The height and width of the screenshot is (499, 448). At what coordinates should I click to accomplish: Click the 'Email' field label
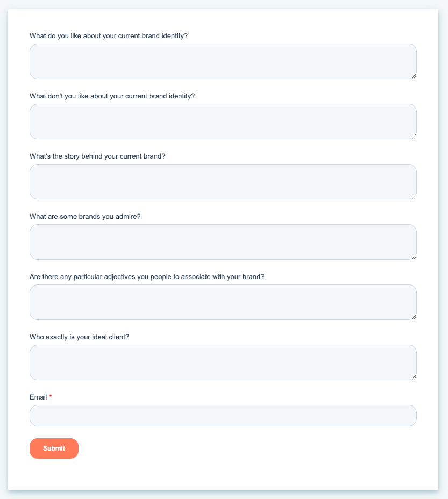coord(38,397)
